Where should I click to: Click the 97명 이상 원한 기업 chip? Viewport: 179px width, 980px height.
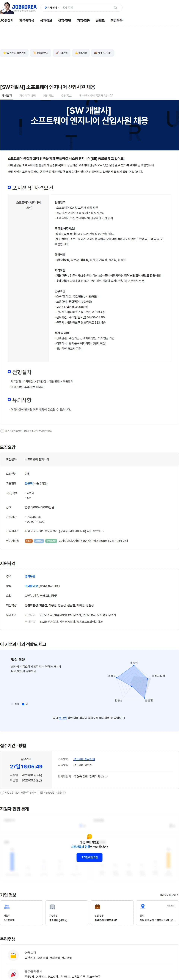(14, 53)
